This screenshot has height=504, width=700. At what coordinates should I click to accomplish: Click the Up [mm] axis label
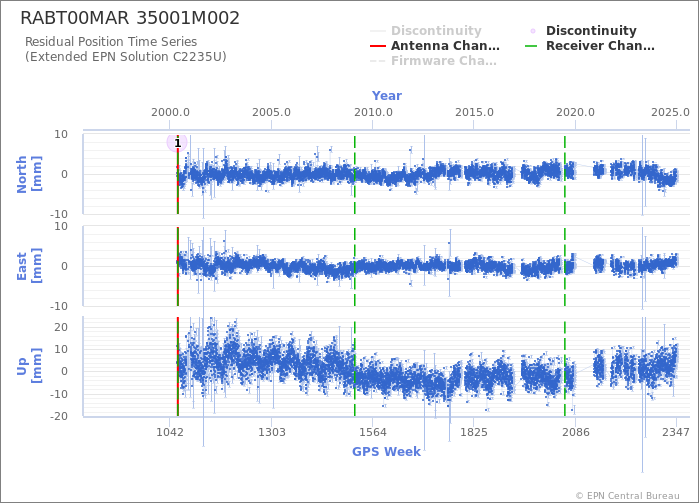click(x=29, y=367)
